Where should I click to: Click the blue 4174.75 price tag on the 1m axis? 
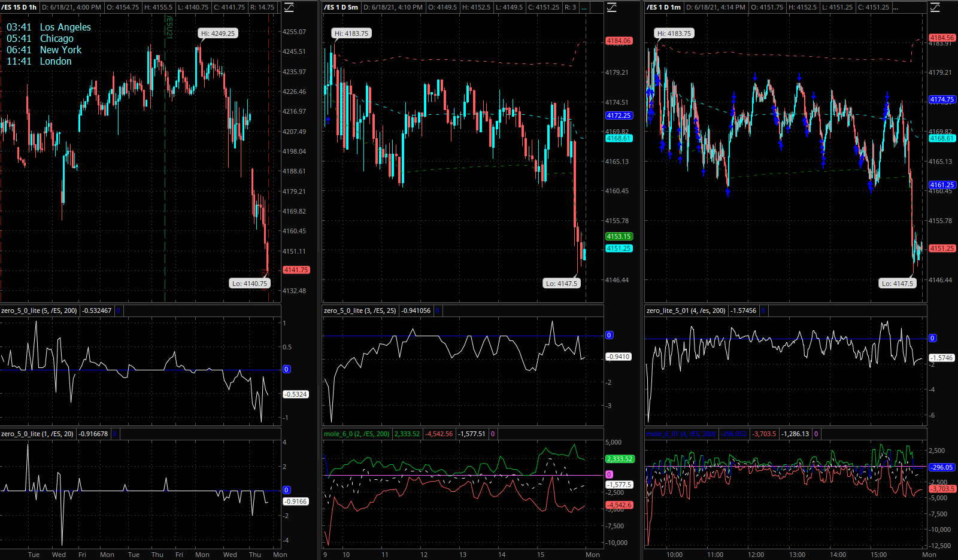[x=942, y=99]
